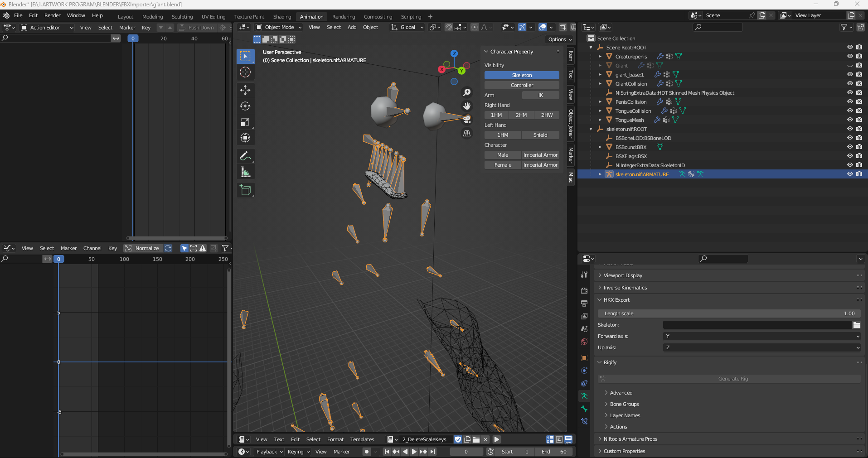
Task: Click the IK arm button
Action: 540,95
